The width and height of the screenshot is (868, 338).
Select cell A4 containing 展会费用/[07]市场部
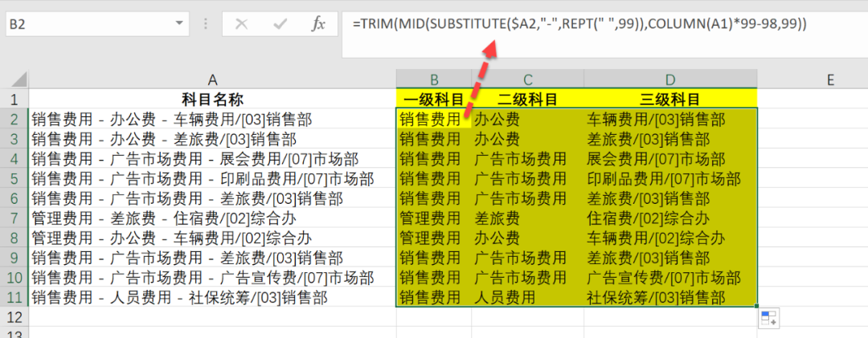(x=212, y=159)
